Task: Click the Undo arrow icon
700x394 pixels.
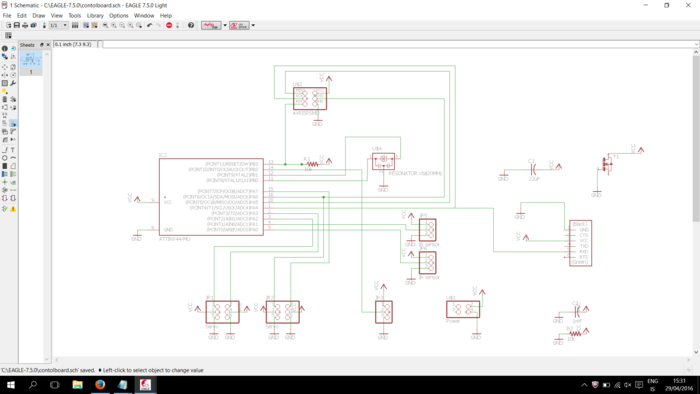Action: click(150, 25)
